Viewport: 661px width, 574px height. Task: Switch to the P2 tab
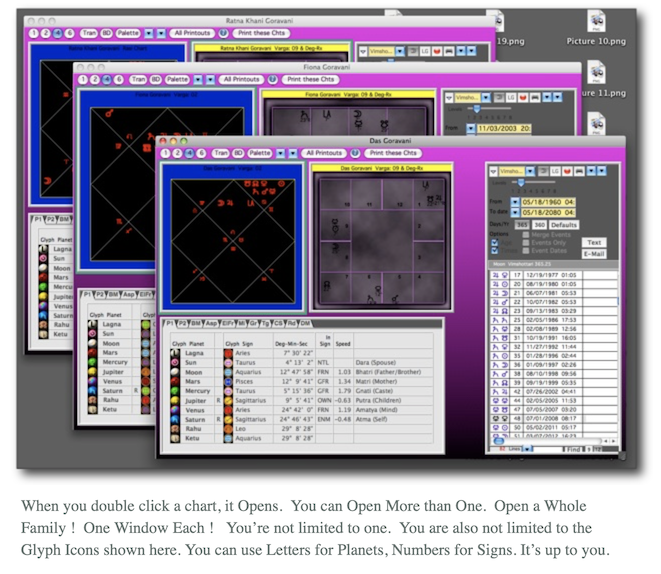pos(184,324)
